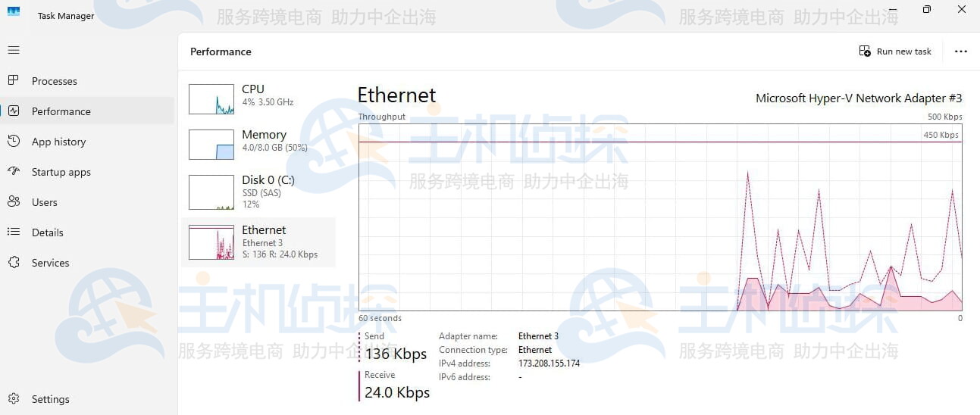980x415 pixels.
Task: Click the App history clock icon
Action: [13, 141]
